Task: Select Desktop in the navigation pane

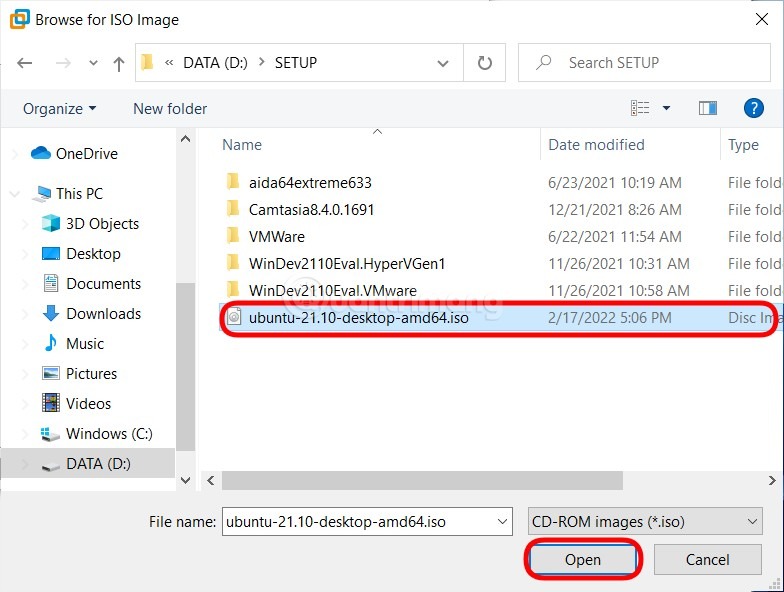Action: point(93,254)
